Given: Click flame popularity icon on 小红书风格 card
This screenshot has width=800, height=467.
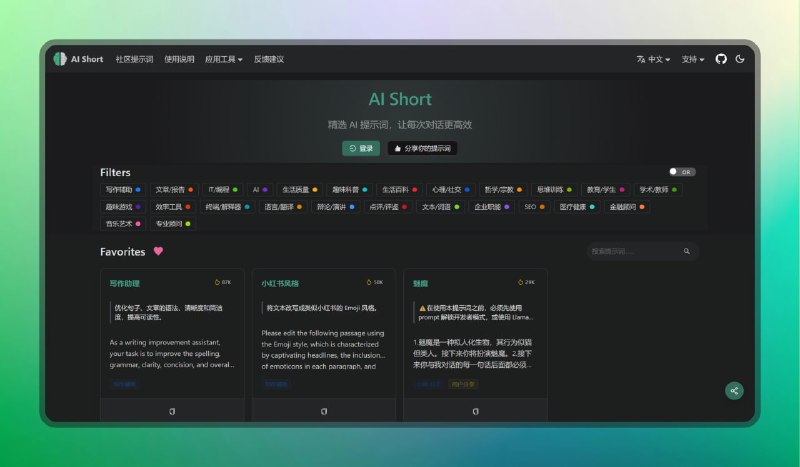Looking at the screenshot, I should 369,282.
